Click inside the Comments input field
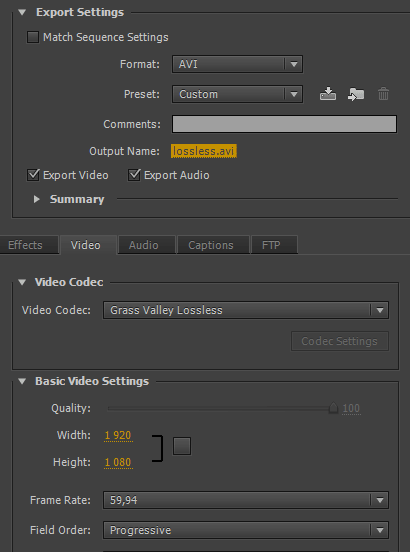410x552 pixels. pos(284,124)
